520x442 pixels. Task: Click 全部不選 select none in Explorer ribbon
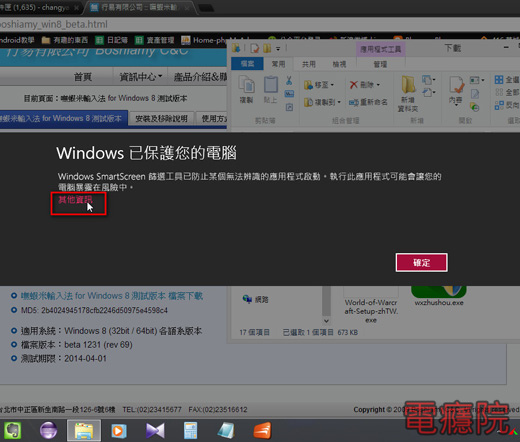[x=507, y=92]
